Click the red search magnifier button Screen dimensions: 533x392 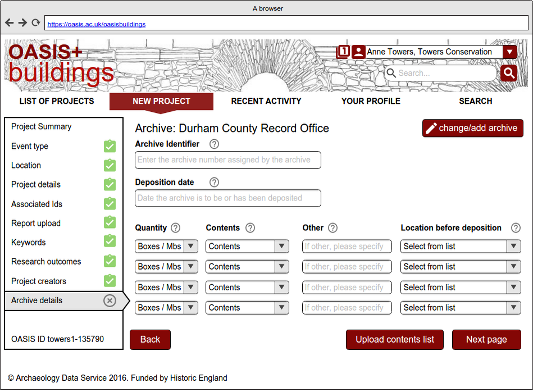(508, 73)
